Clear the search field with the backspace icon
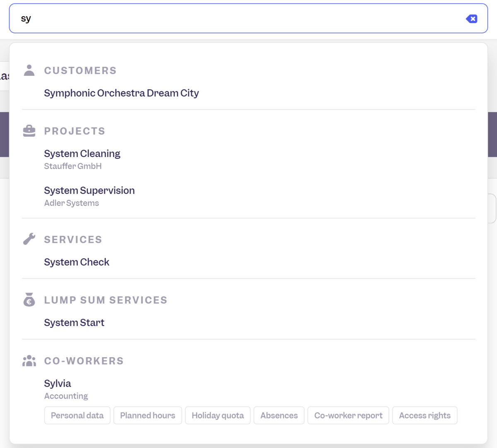This screenshot has width=497, height=448. [471, 19]
